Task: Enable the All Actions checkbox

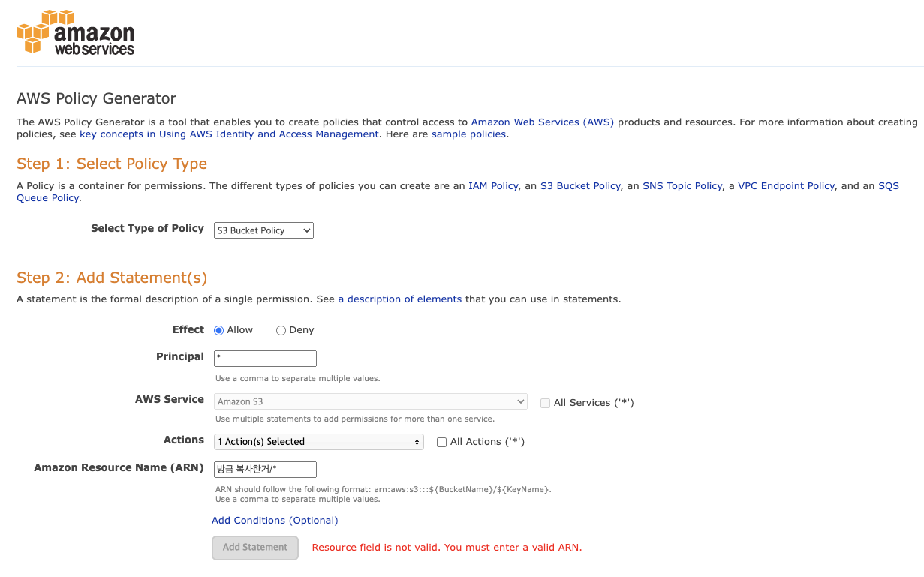Action: [441, 442]
